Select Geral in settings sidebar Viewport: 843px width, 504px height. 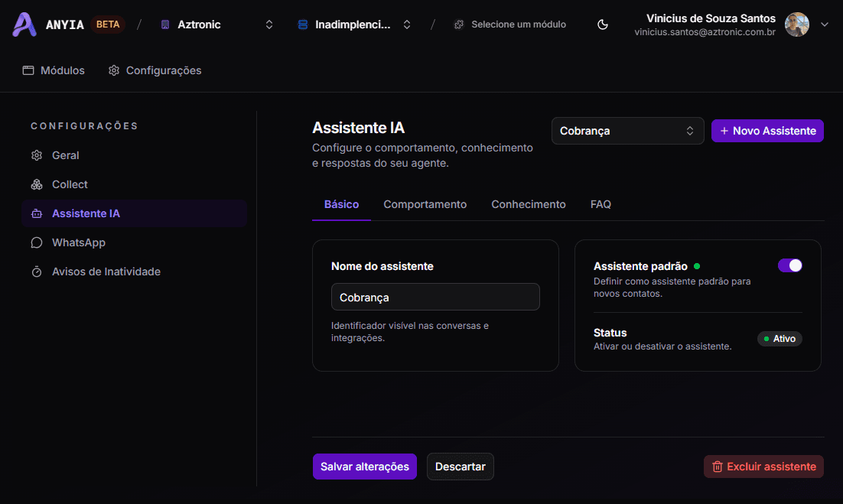click(135, 155)
